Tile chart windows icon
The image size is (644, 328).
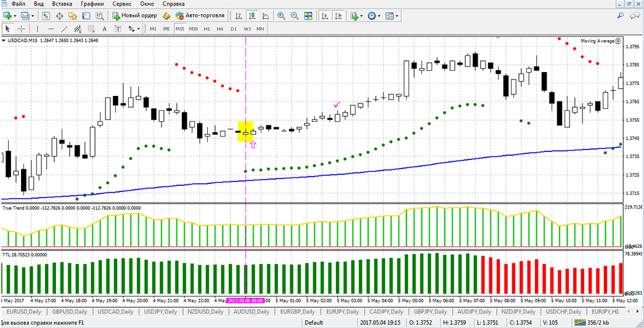(308, 16)
